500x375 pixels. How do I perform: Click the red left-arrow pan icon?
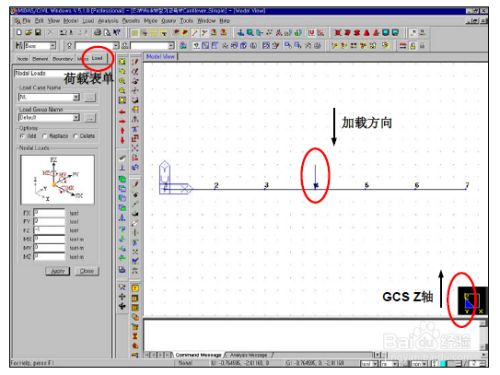point(122,112)
